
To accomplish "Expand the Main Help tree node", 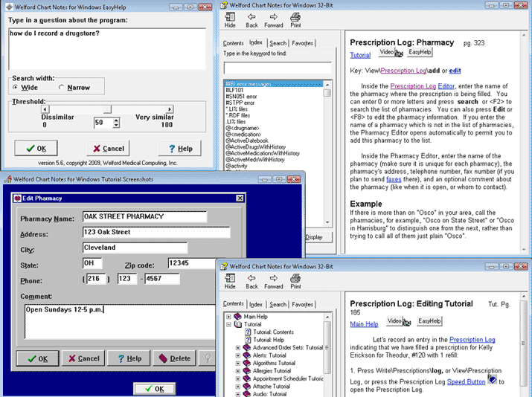I will (228, 317).
